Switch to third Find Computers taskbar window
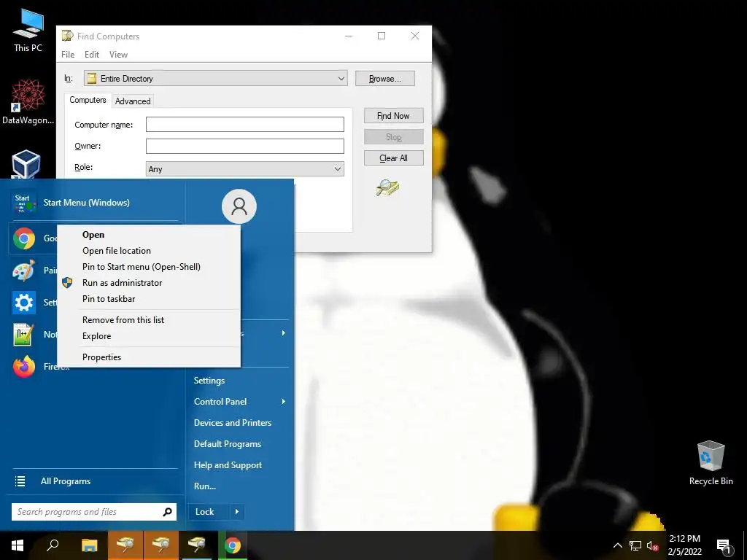747x560 pixels. (196, 545)
